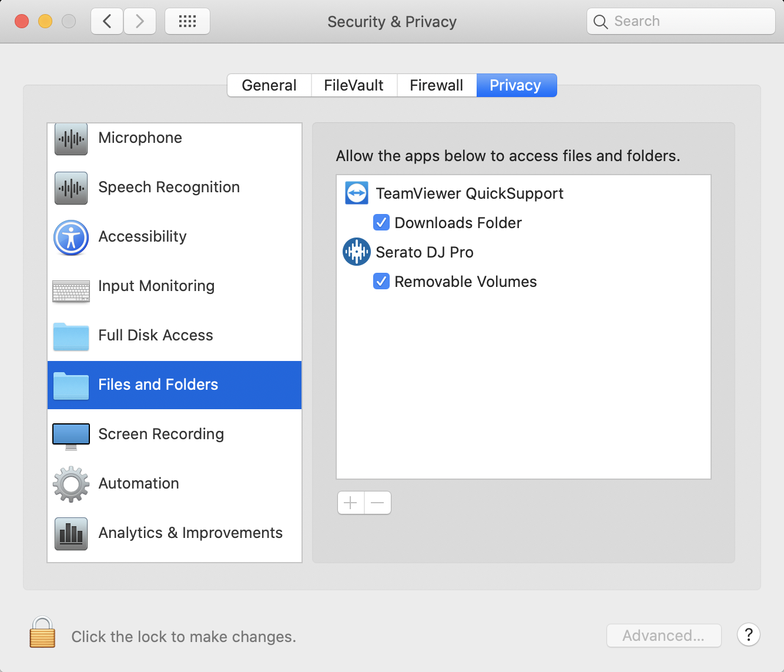This screenshot has height=672, width=784.
Task: Click the Search field
Action: point(681,21)
